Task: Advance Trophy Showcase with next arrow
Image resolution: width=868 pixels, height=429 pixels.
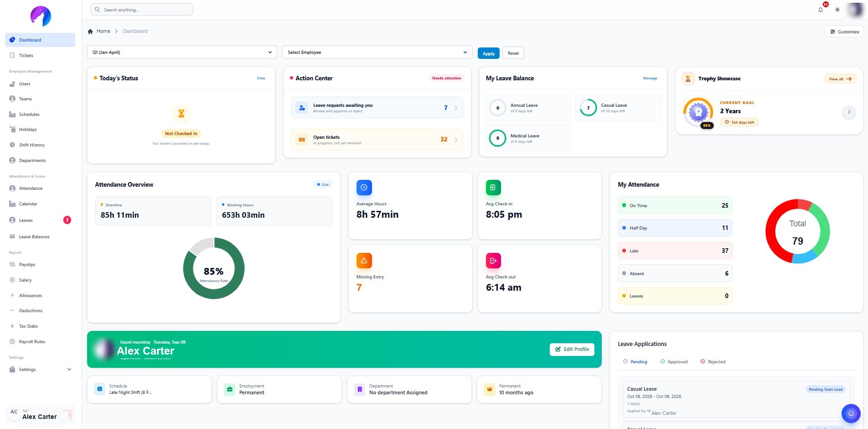Action: point(849,112)
